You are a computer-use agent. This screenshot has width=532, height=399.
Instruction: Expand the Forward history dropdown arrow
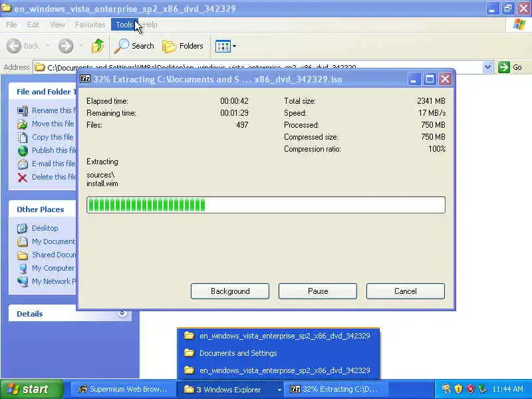(81, 46)
